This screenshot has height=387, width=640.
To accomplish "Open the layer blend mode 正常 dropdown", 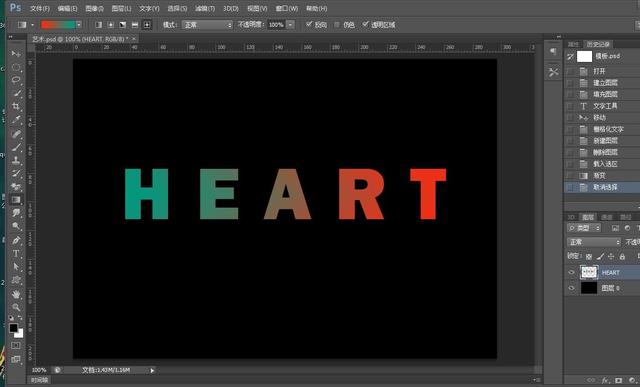I will 594,242.
